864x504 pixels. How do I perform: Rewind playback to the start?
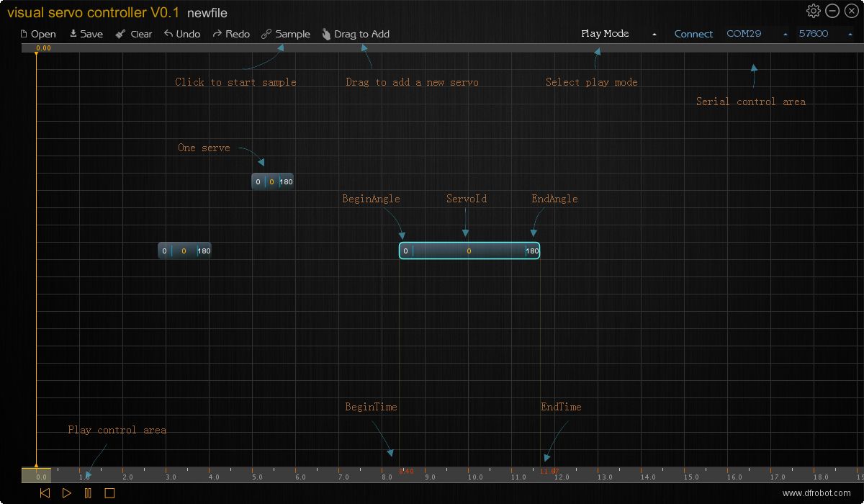click(45, 493)
